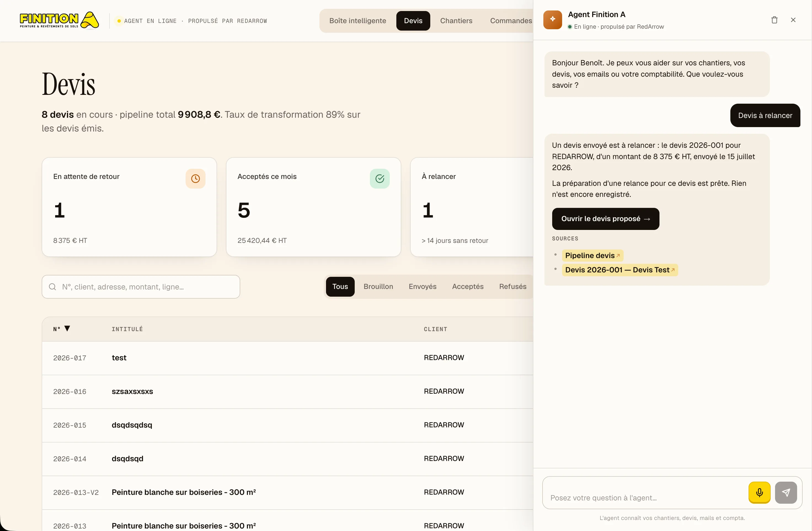Open Devis 2026-001 — Devis Test source

619,270
